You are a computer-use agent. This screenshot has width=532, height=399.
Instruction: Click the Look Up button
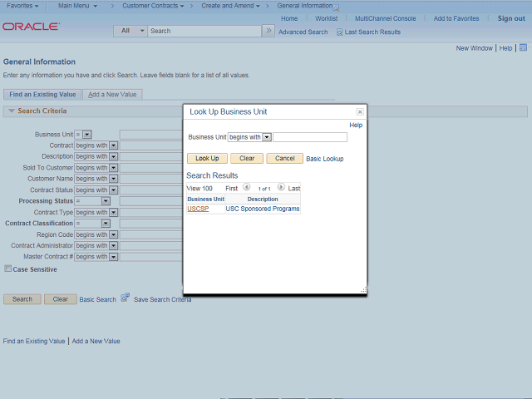pyautogui.click(x=207, y=158)
